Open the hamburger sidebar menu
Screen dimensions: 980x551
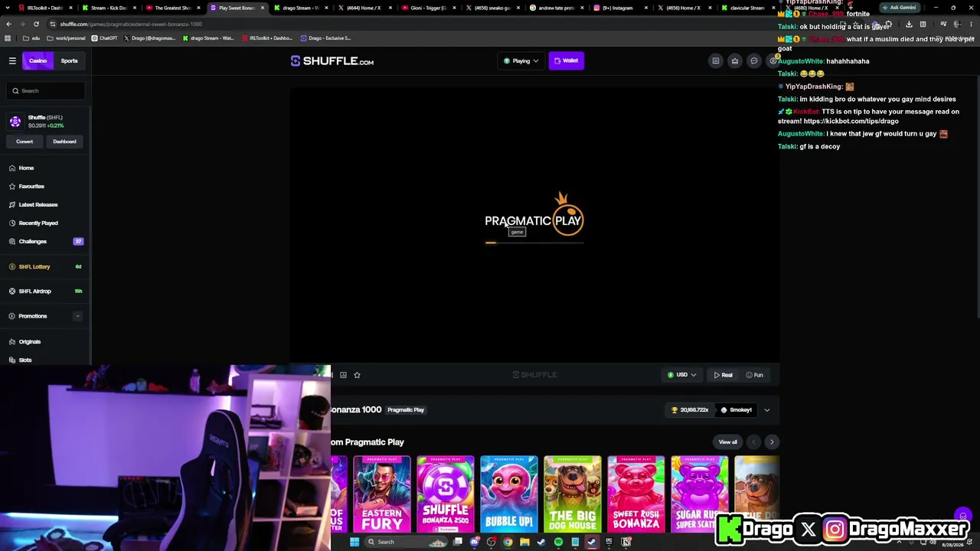point(12,60)
